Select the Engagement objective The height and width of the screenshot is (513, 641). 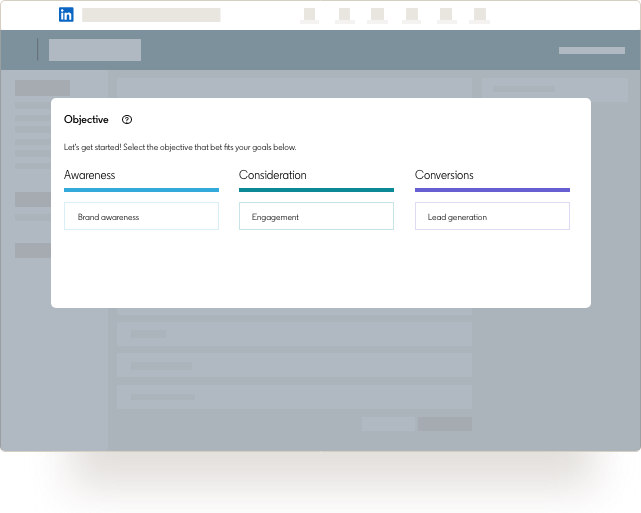[x=316, y=216]
